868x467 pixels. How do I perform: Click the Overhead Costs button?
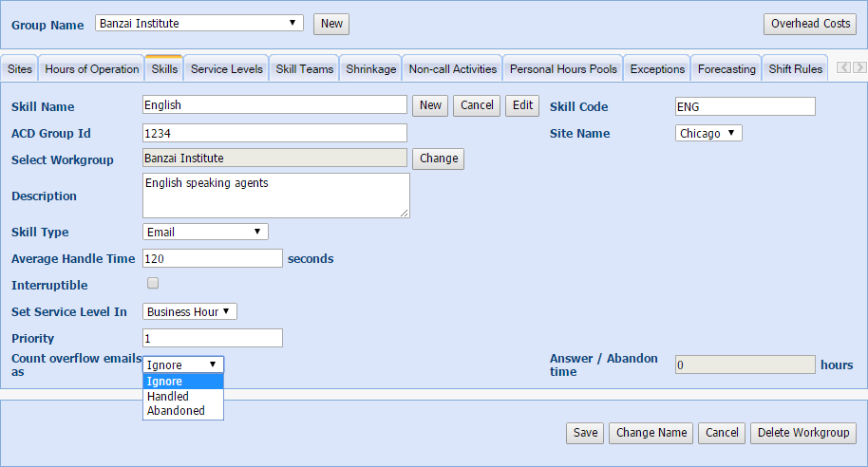tap(809, 24)
